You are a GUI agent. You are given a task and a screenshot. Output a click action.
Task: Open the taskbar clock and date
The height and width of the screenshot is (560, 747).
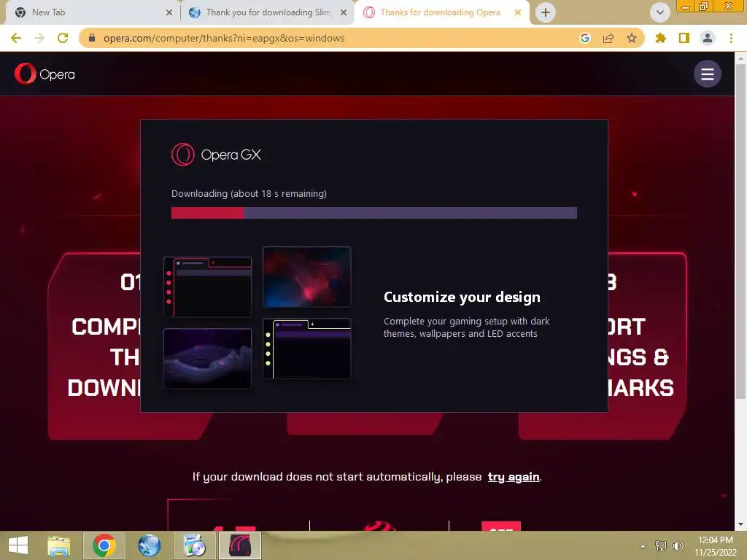click(716, 546)
